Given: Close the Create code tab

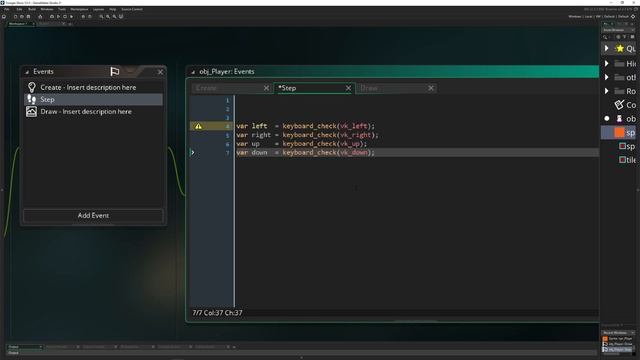Looking at the screenshot, I should pyautogui.click(x=267, y=88).
